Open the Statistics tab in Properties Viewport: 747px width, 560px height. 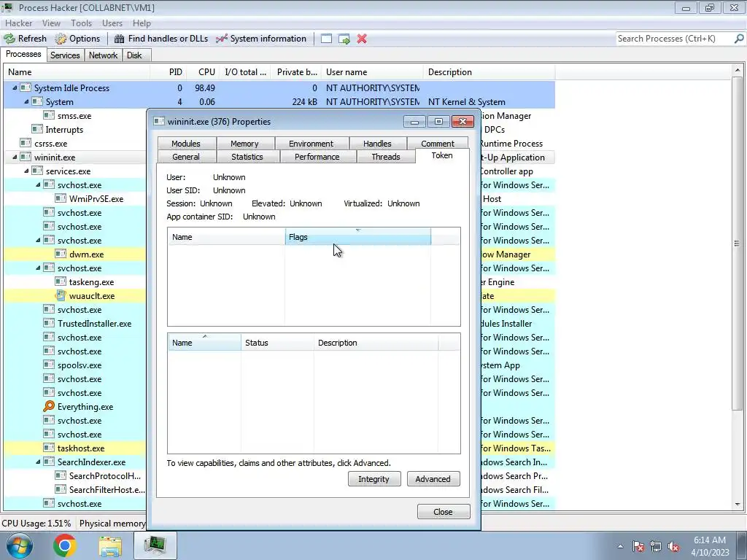tap(247, 157)
